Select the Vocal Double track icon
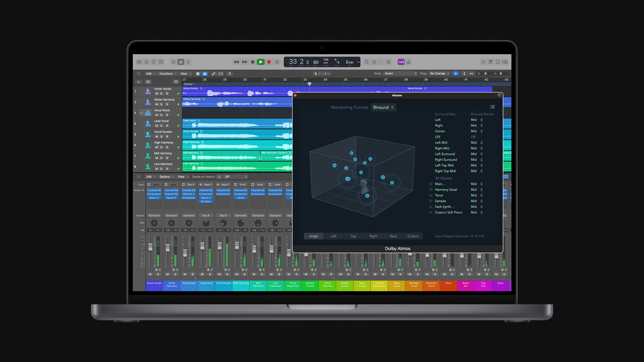Screen dimensions: 644x362 148,134
